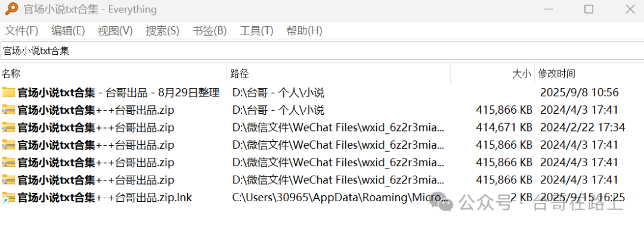644x228 pixels.
Task: Click the shortcut icon of the .zip.lnk result
Action: 8,198
